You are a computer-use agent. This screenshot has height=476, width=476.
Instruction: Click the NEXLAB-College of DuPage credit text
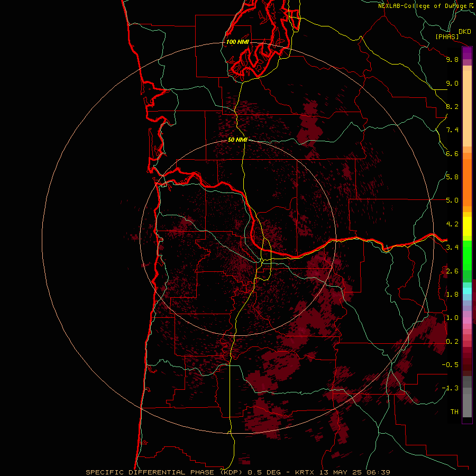point(423,6)
